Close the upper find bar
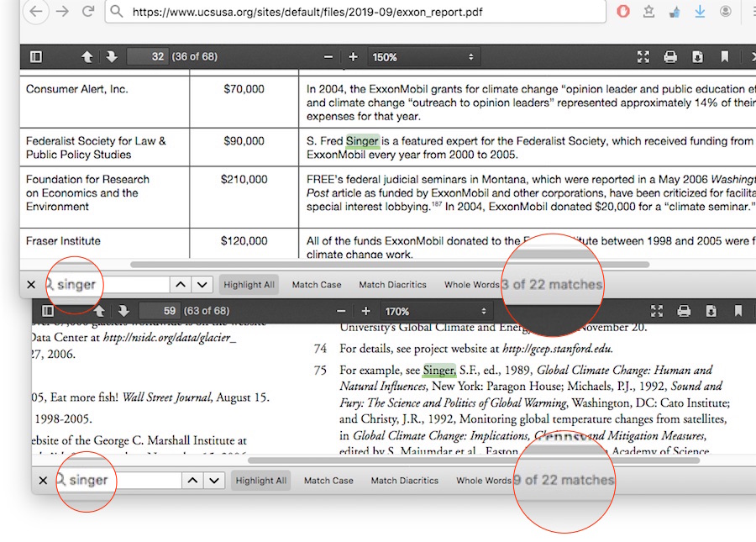 31,285
